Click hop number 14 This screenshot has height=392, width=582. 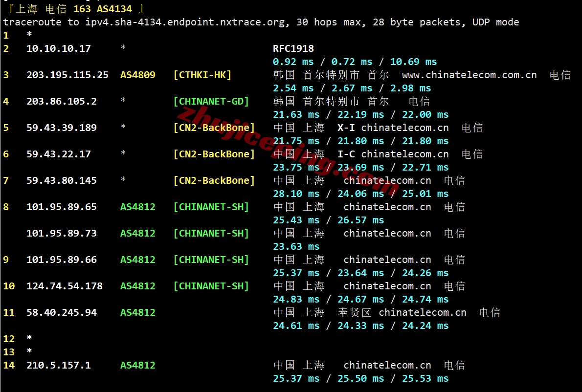click(x=9, y=365)
